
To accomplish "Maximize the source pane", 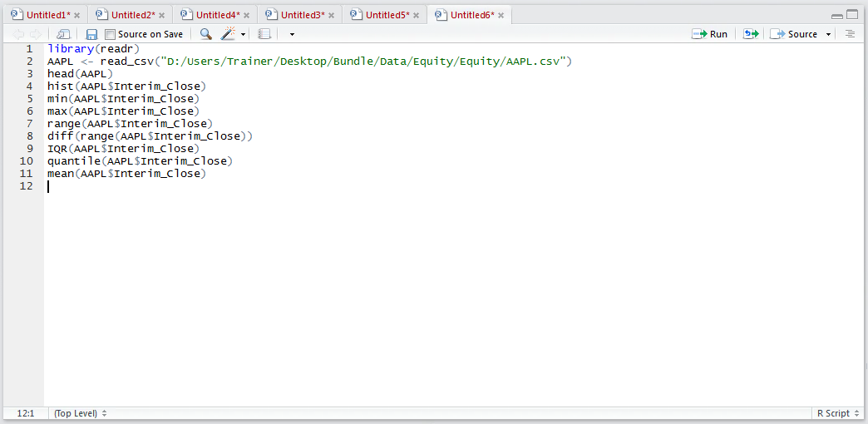I will click(852, 16).
